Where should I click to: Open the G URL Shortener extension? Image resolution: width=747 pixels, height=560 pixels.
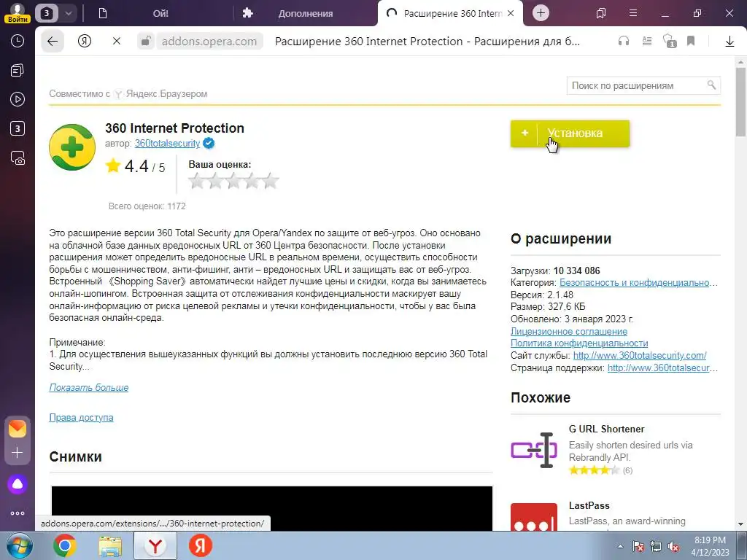[x=606, y=429]
